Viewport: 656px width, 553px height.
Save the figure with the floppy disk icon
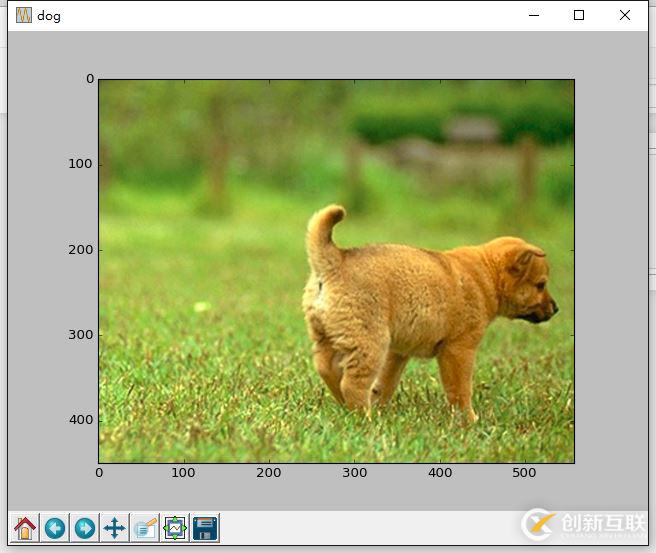[x=205, y=528]
